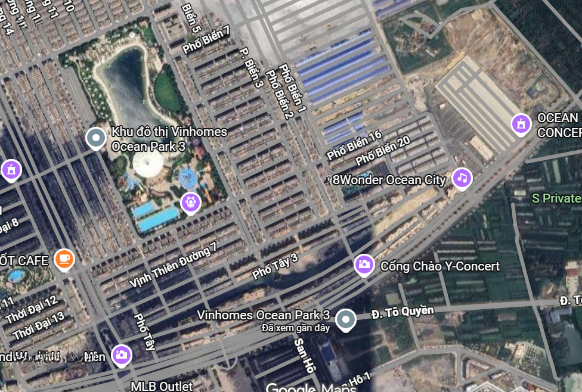Image resolution: width=582 pixels, height=392 pixels.
Task: Open the Cổng Chào Y-Concert camera pin
Action: click(x=364, y=265)
